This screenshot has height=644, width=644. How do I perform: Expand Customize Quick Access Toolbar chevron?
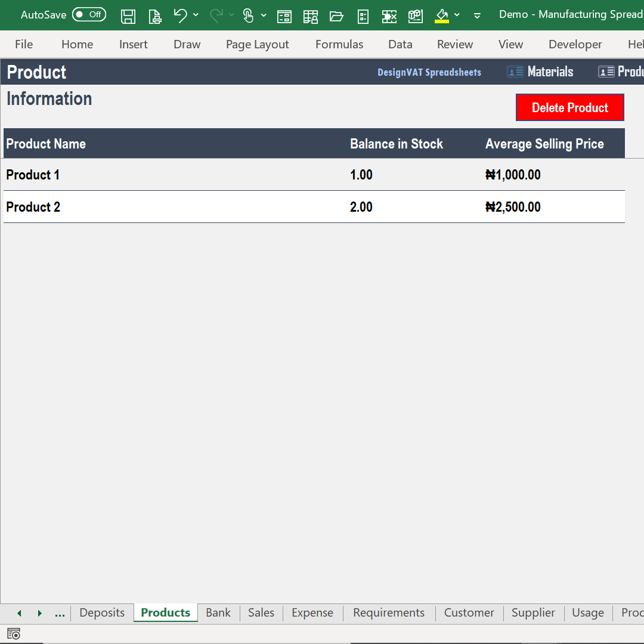[x=476, y=16]
